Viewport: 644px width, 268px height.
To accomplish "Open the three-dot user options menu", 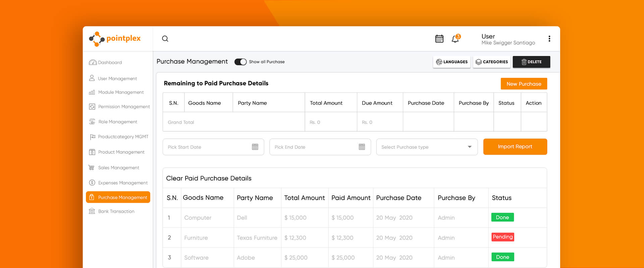I will tap(549, 39).
